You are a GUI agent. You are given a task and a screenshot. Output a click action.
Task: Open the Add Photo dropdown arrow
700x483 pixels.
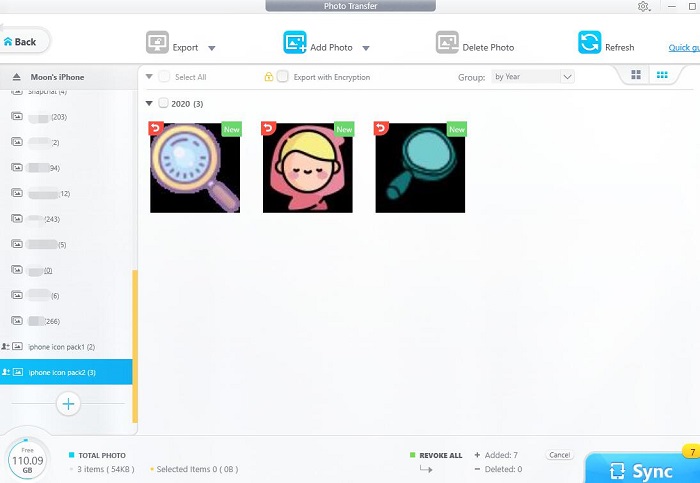point(366,48)
